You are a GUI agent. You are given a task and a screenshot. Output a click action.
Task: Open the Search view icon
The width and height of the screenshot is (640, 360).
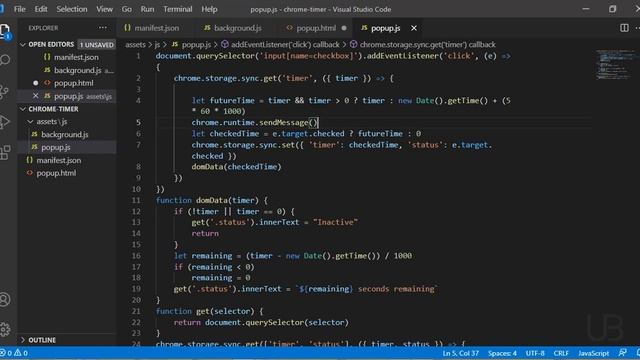point(5,60)
